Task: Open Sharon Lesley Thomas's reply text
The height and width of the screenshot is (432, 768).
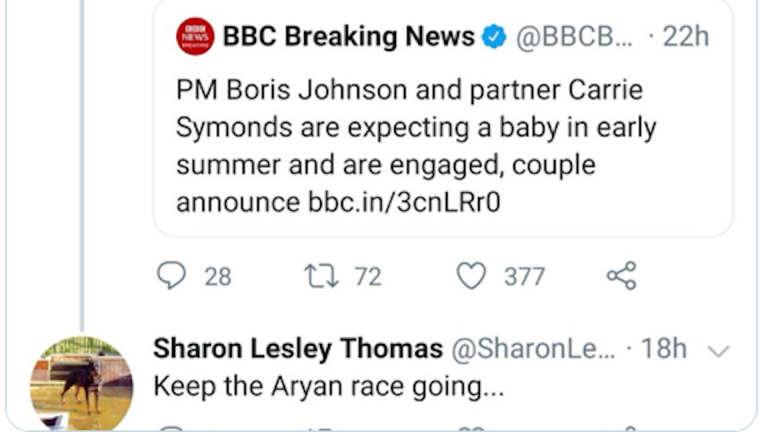Action: pyautogui.click(x=328, y=386)
